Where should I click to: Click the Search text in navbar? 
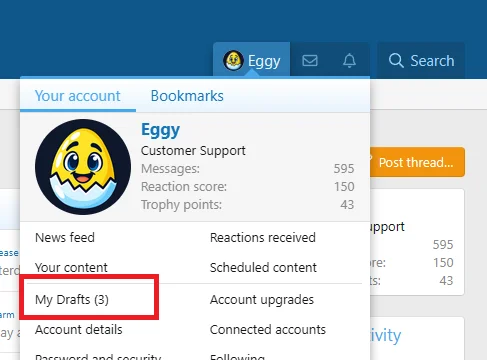[x=432, y=61]
